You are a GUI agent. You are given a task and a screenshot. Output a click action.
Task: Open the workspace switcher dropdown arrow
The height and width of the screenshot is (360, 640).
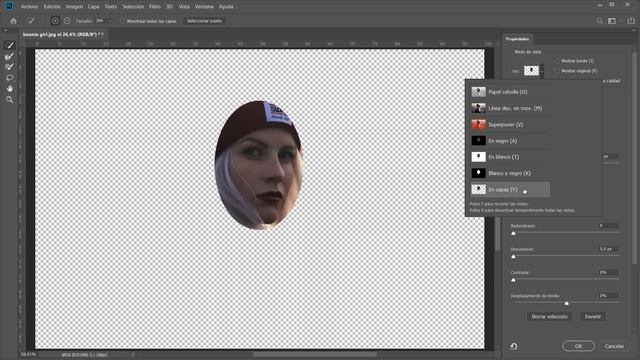[x=621, y=21]
